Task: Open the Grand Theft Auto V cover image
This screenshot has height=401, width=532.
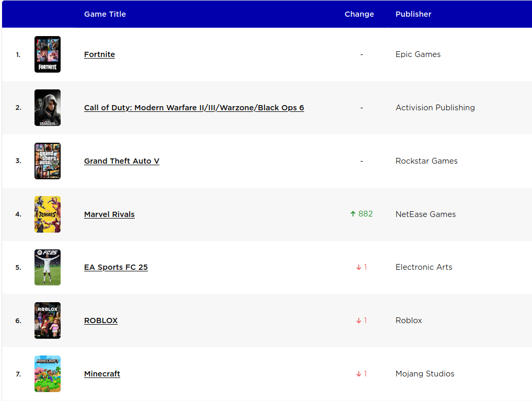Action: pos(48,161)
